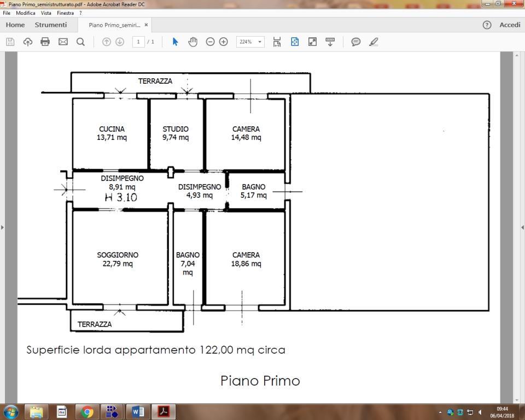Click the Accedi sign-in link
The width and height of the screenshot is (525, 420).
pyautogui.click(x=510, y=25)
